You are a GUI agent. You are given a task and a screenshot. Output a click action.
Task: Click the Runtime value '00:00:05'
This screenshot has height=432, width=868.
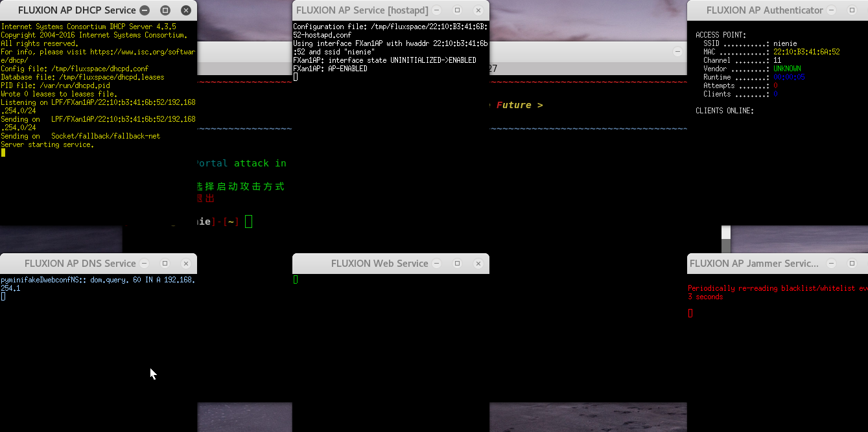(x=789, y=77)
